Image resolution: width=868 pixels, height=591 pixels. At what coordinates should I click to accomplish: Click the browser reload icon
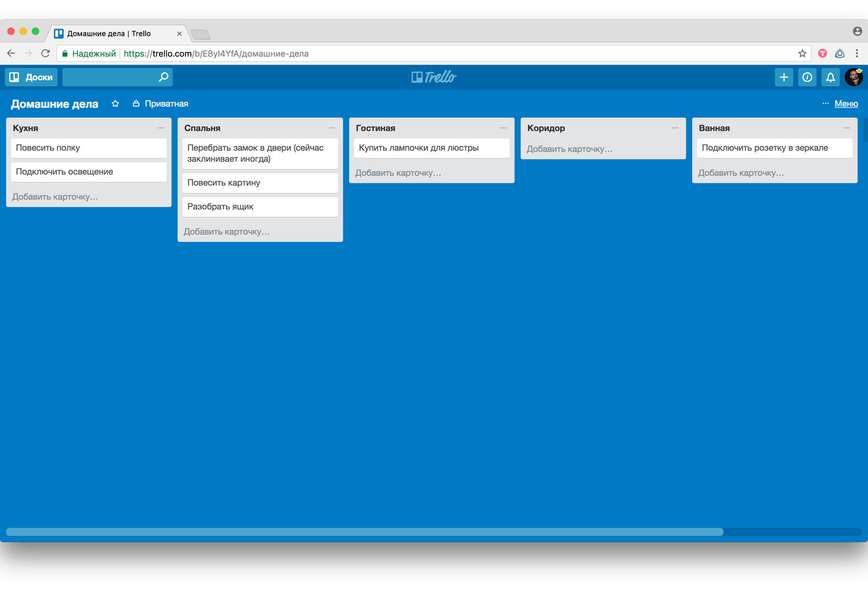click(x=46, y=53)
